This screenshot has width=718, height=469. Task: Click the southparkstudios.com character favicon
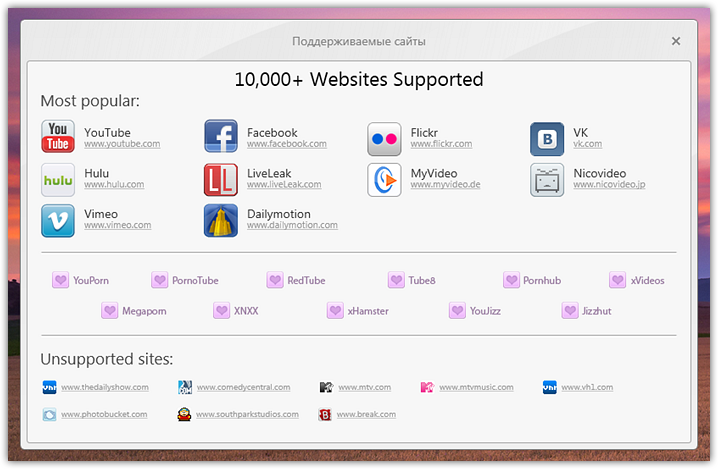click(x=185, y=414)
